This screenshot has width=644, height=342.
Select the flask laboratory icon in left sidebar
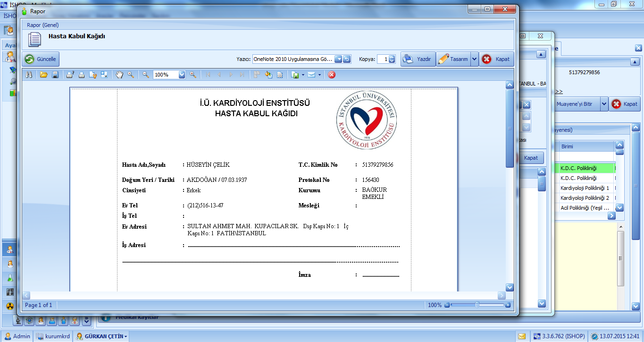click(10, 277)
